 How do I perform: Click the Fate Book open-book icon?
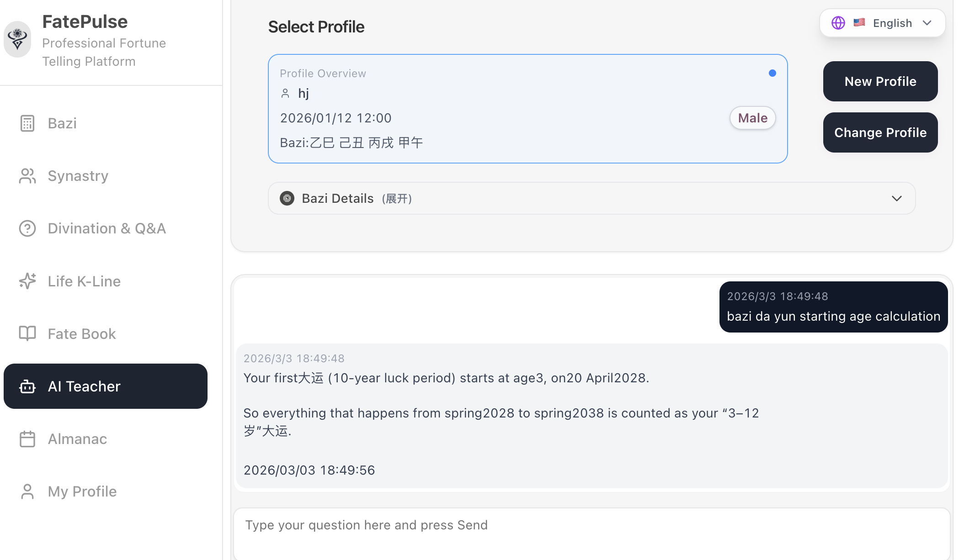pos(27,333)
